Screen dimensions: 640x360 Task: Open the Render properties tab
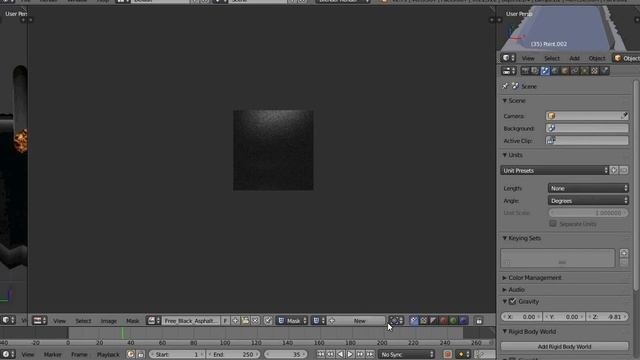(x=525, y=71)
